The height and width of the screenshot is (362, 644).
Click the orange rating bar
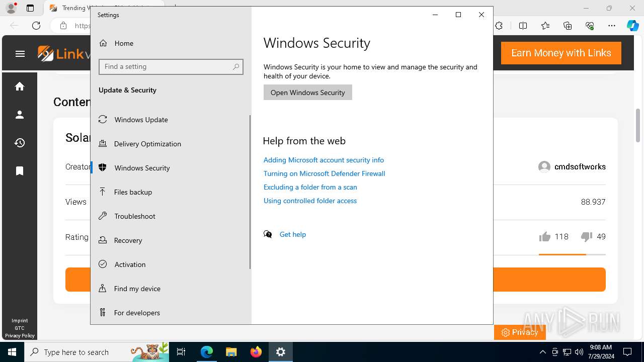[562, 254]
